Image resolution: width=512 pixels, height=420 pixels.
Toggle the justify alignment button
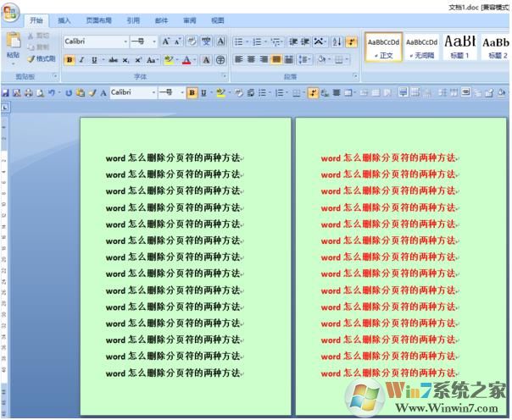click(x=276, y=59)
